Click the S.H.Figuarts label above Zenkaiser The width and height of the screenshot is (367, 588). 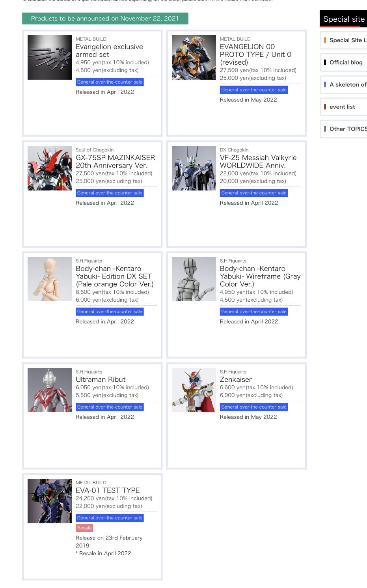tap(233, 372)
